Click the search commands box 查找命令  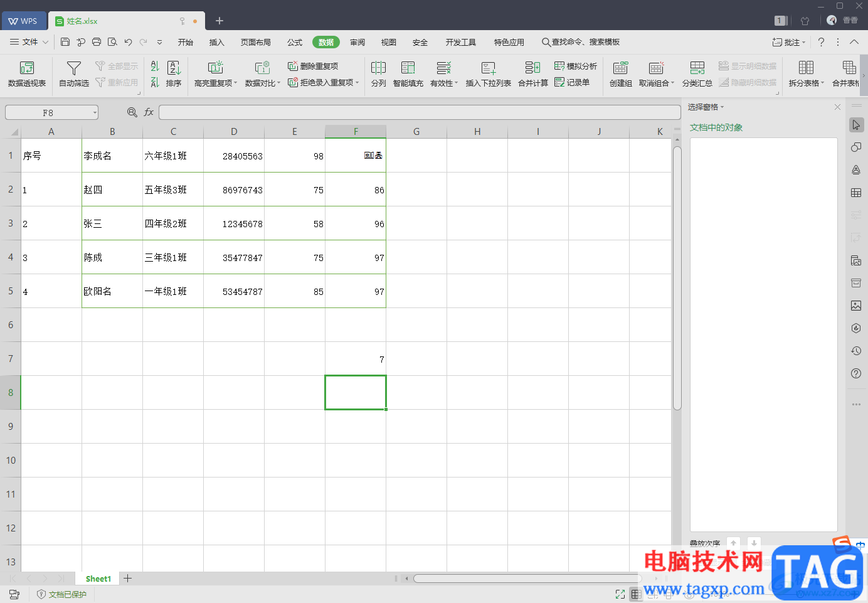[x=581, y=42]
